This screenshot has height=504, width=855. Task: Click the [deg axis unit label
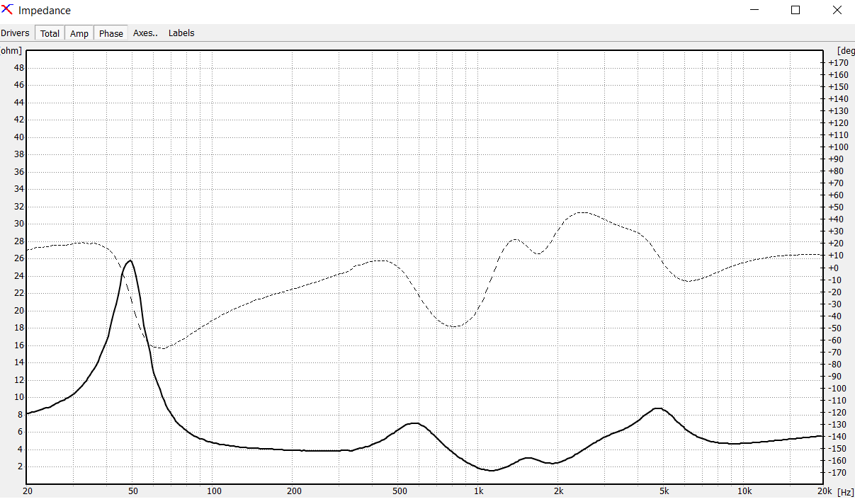tap(846, 50)
